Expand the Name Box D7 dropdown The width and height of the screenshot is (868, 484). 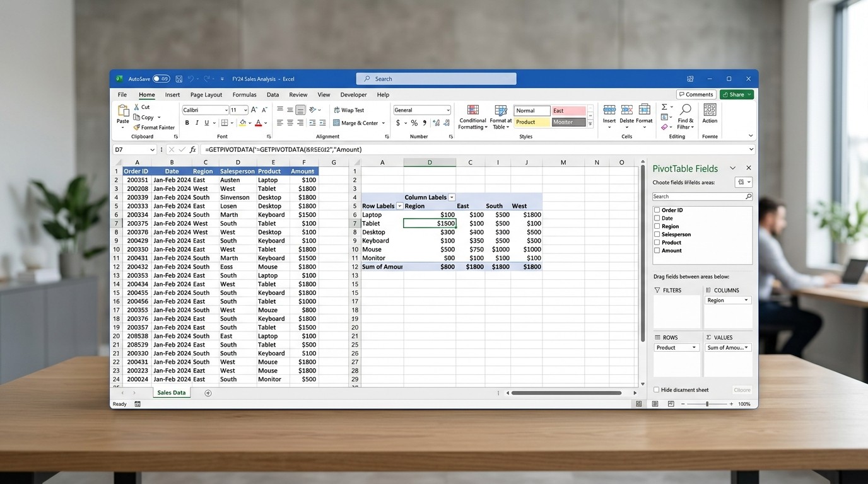[x=152, y=150]
